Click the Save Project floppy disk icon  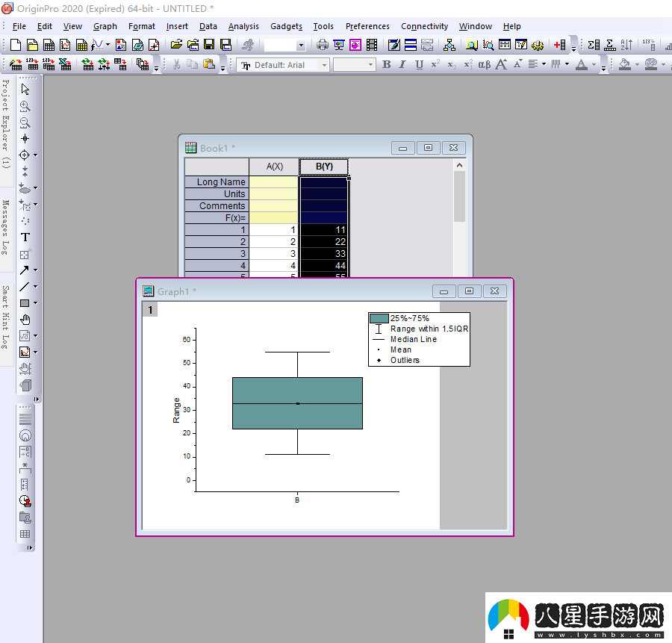point(209,45)
